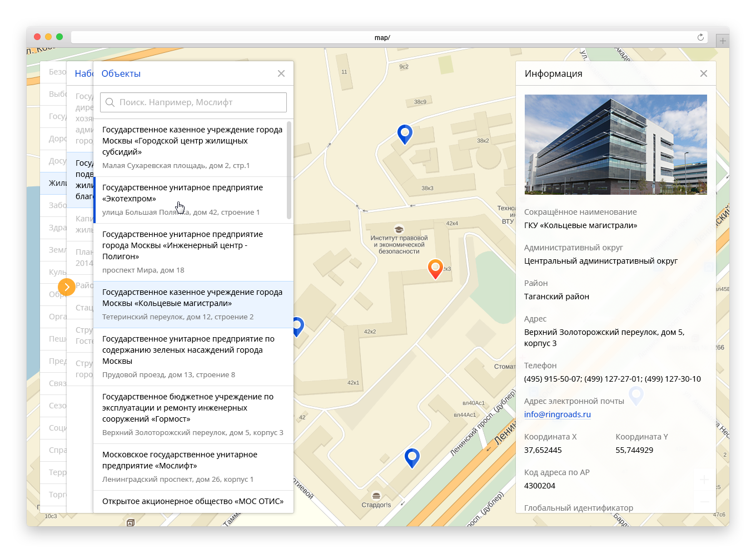Click the blue map pin near Ленинский проспект

point(412,457)
